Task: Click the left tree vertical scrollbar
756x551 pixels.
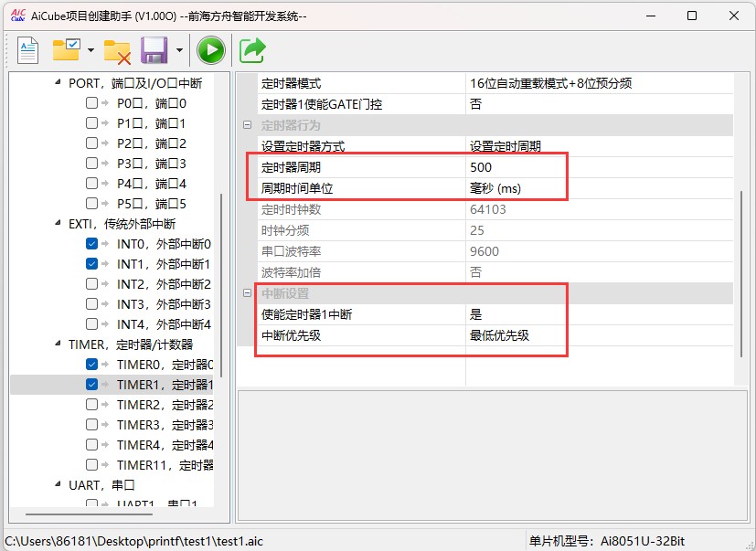Action: [x=221, y=284]
